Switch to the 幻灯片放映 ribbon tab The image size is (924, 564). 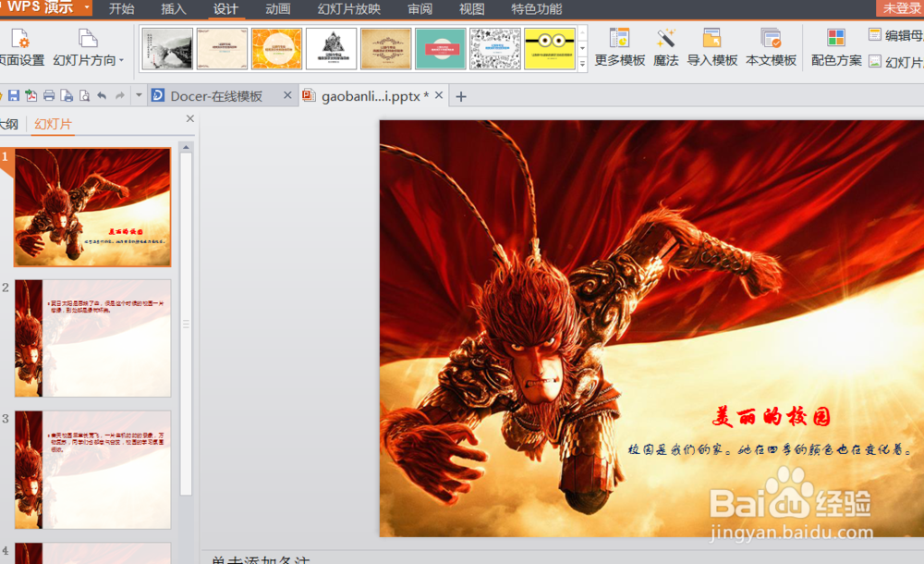click(349, 9)
